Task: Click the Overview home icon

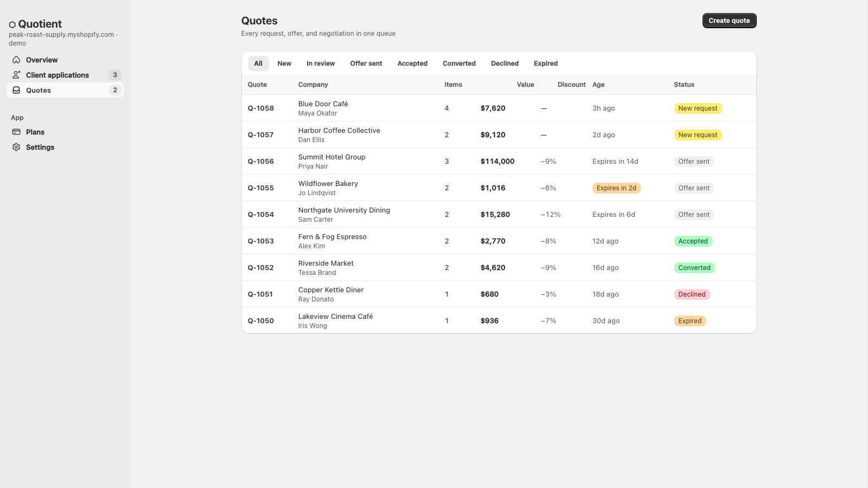Action: pyautogui.click(x=16, y=60)
